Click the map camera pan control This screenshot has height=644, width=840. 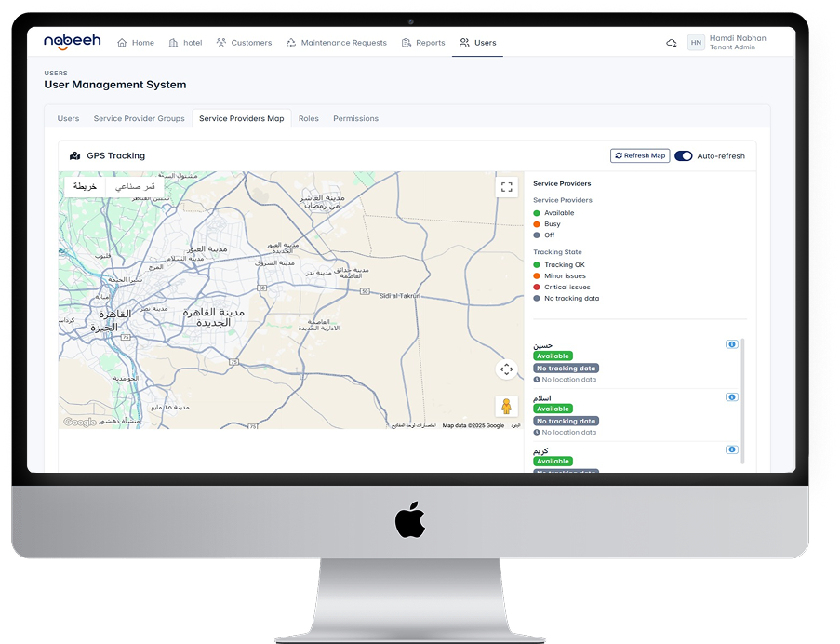(x=506, y=369)
